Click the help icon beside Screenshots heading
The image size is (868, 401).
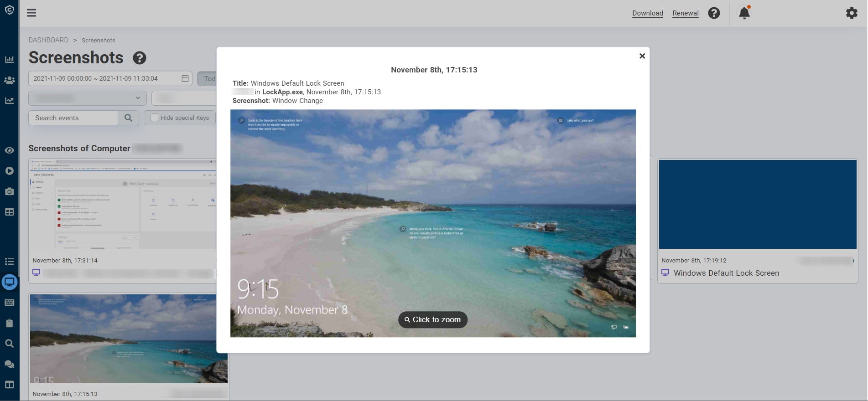click(140, 58)
